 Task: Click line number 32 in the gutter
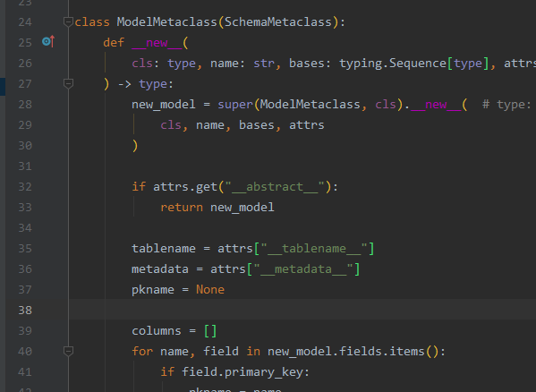pyautogui.click(x=25, y=187)
